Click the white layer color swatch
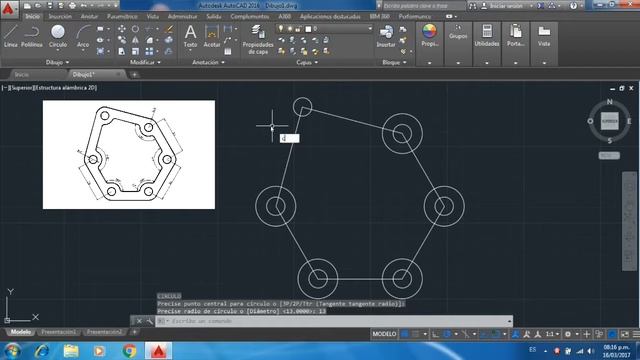640x360 pixels. (x=308, y=29)
